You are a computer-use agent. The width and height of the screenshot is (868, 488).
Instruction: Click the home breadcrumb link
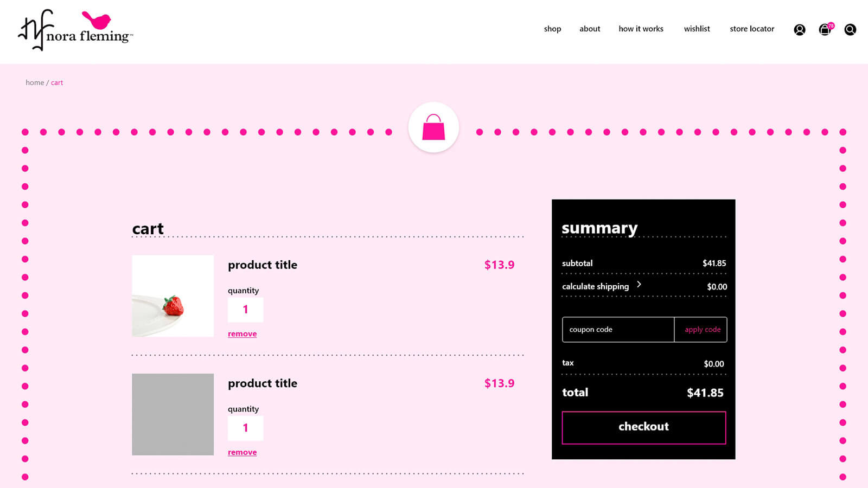coord(35,83)
